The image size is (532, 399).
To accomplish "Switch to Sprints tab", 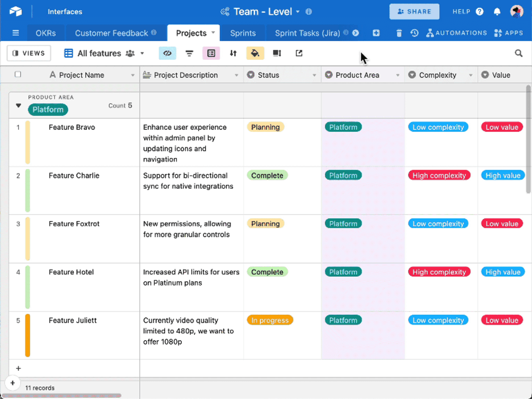I will 243,33.
